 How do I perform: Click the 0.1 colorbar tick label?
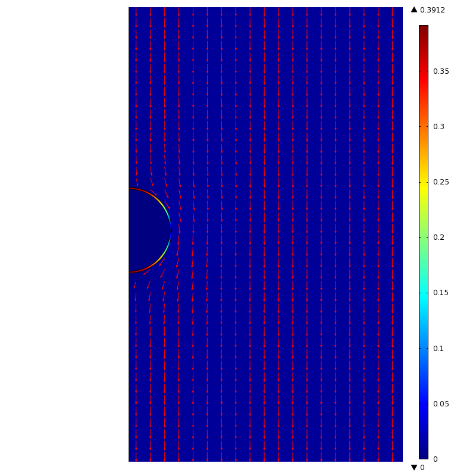439,348
